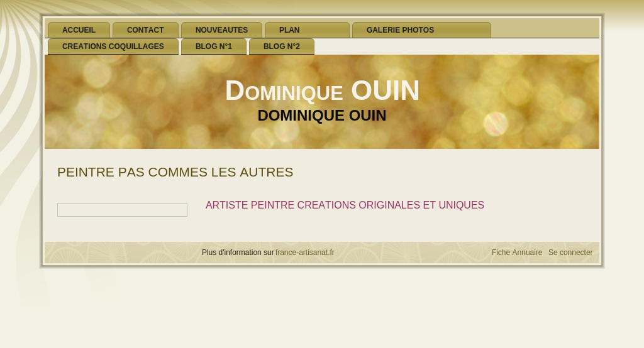Click the black DOMINIQUE OUIN subtitle
This screenshot has width=644, height=348.
coord(322,116)
